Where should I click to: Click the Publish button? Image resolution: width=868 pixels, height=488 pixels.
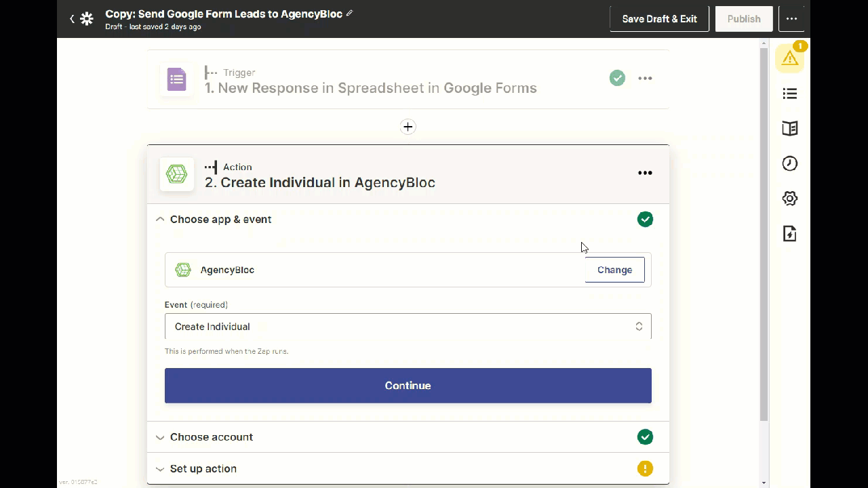click(x=744, y=19)
